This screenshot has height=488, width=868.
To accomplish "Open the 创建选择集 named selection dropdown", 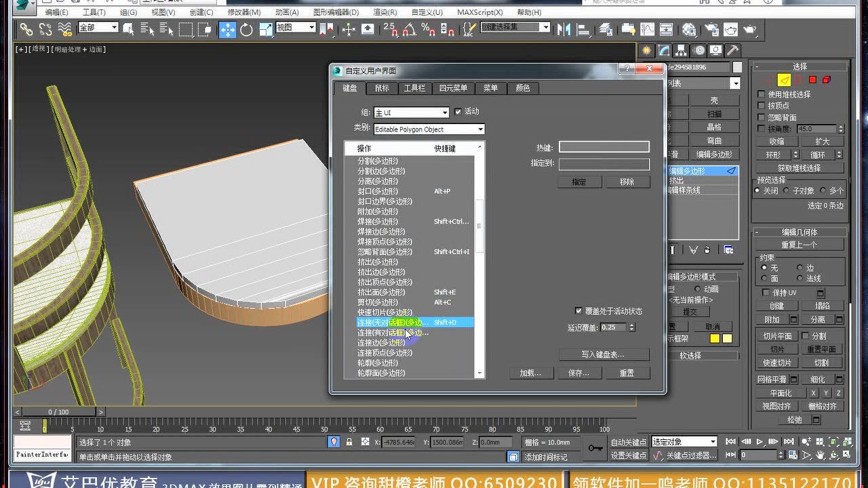I will (515, 27).
